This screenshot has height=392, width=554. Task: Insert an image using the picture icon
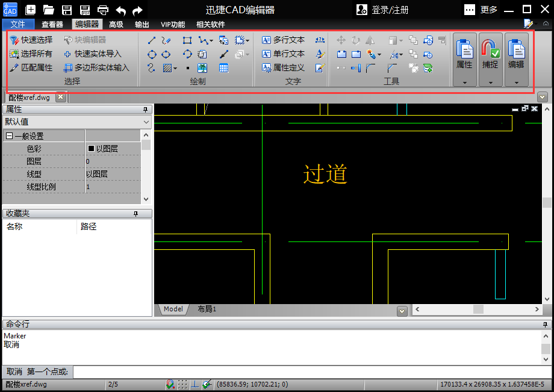pos(202,68)
